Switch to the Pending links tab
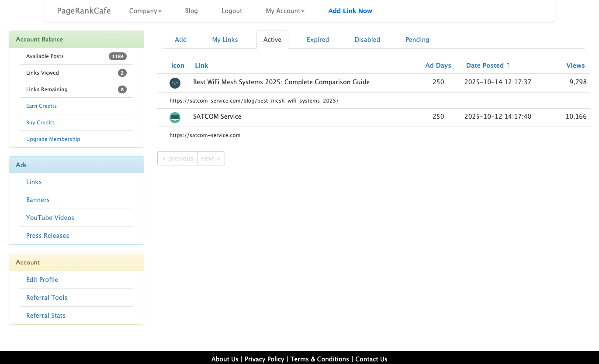This screenshot has height=364, width=599. click(x=417, y=39)
